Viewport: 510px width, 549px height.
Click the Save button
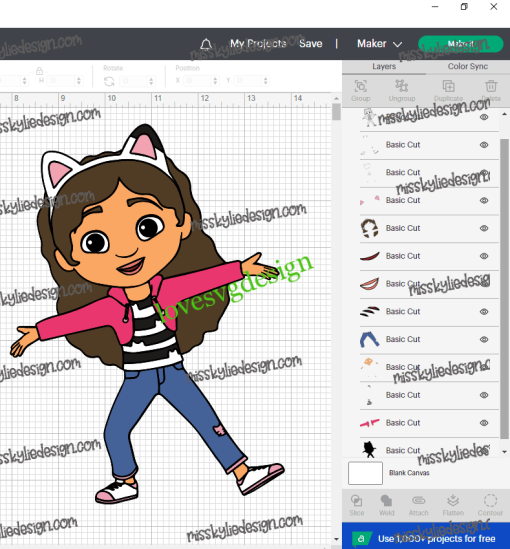pos(310,44)
